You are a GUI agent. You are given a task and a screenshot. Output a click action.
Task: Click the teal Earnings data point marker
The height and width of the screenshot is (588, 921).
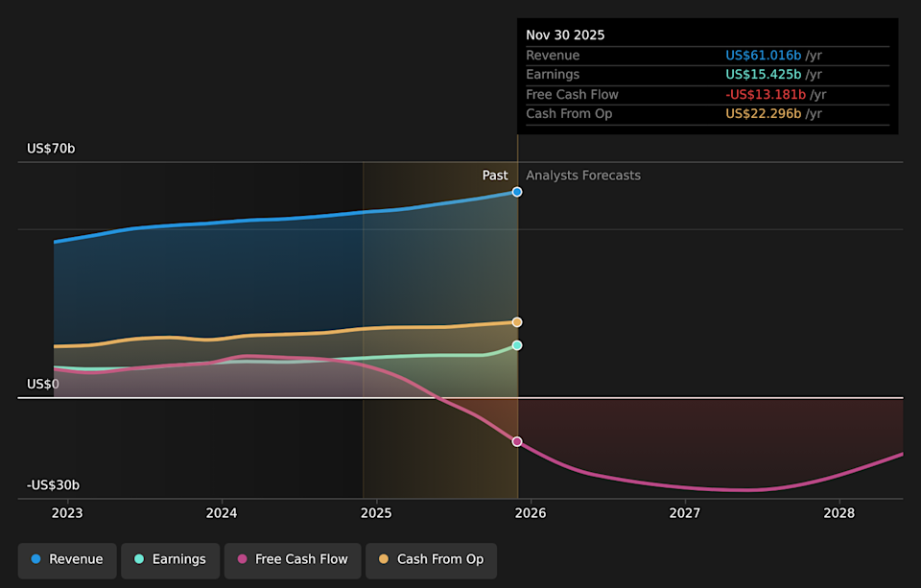pos(517,345)
